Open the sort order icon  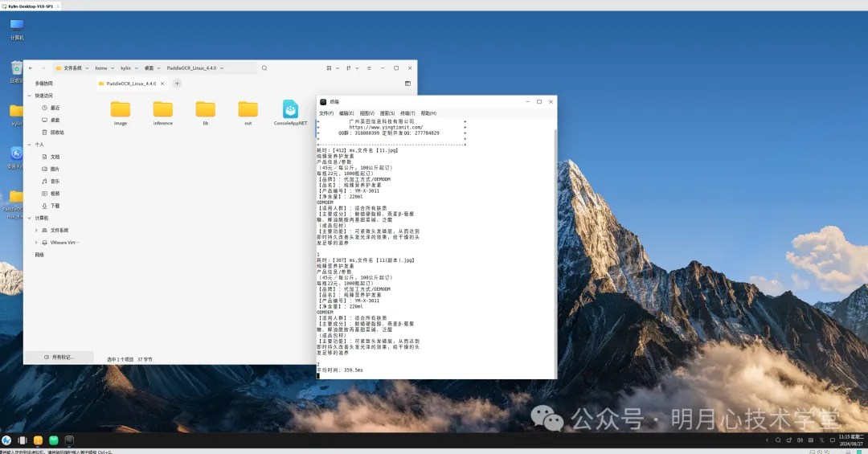tap(349, 68)
